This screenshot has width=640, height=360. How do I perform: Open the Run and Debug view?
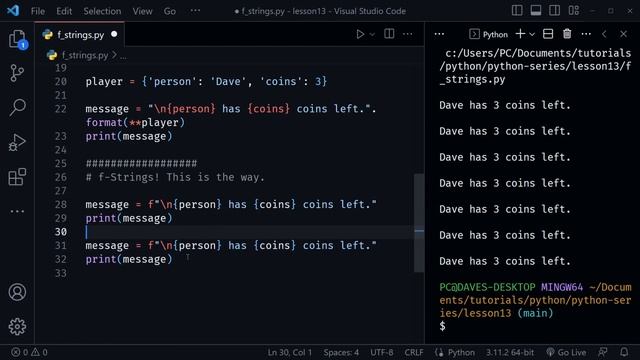(x=17, y=142)
